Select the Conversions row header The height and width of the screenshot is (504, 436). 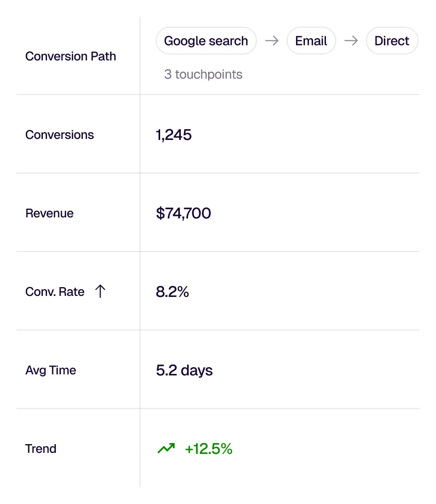pyautogui.click(x=59, y=135)
